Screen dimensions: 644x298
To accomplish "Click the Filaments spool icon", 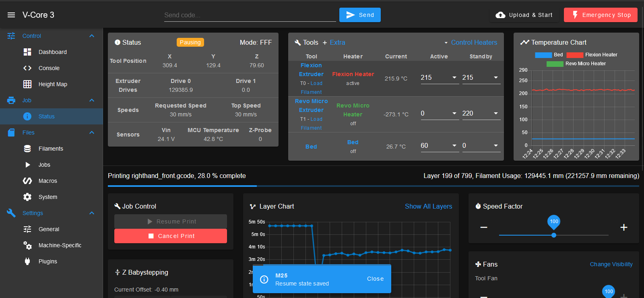I will pyautogui.click(x=27, y=149).
